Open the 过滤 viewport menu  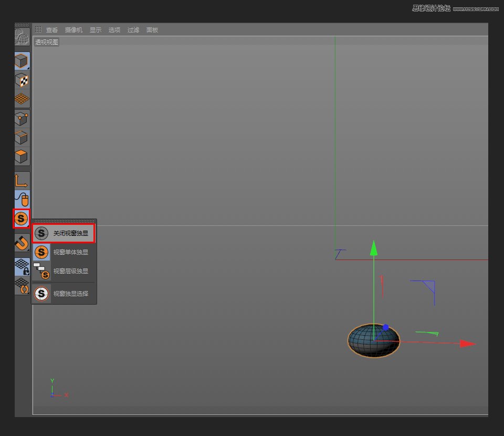(133, 30)
